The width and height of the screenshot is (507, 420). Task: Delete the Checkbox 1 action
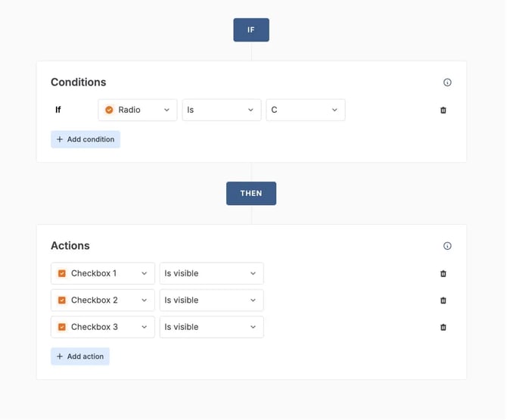click(443, 274)
